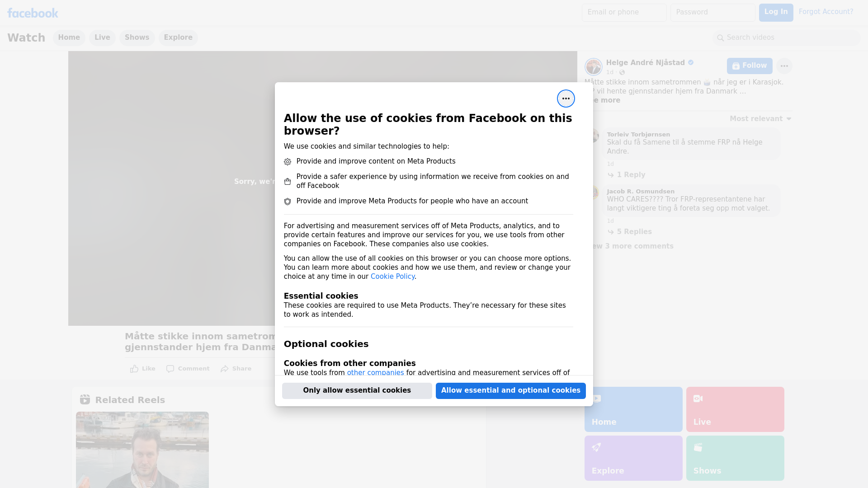Click the Like thumbs-up button
Image resolution: width=868 pixels, height=488 pixels.
(x=143, y=369)
